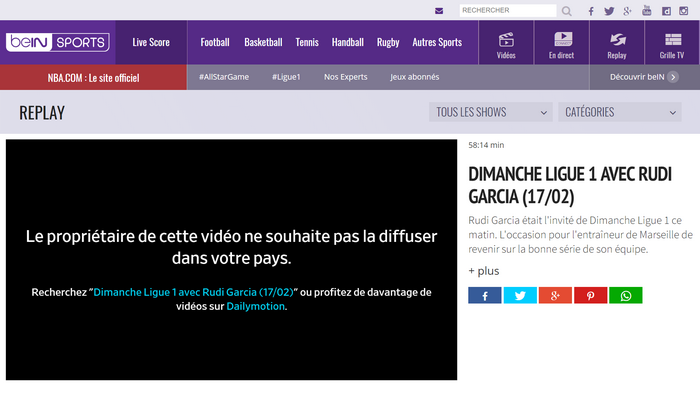Open the TOUS LES SHOWS dropdown
The height and width of the screenshot is (399, 700).
pyautogui.click(x=491, y=112)
